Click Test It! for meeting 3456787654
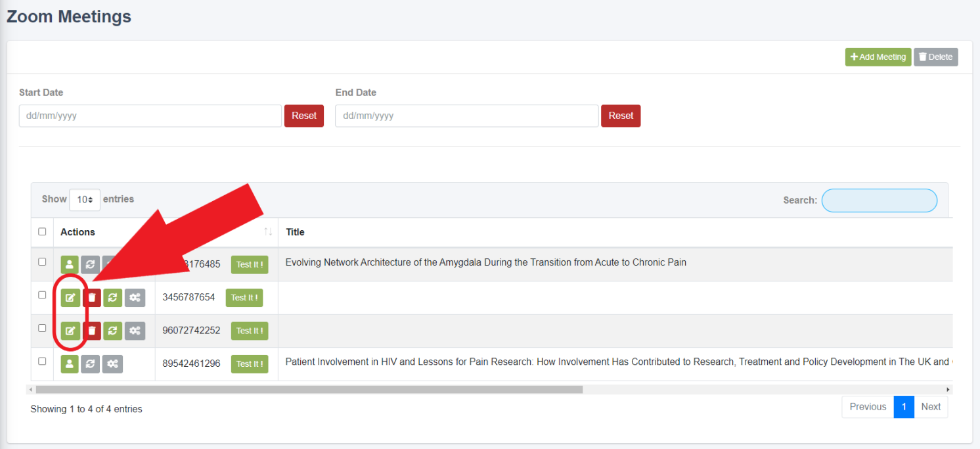The image size is (980, 449). click(x=244, y=298)
